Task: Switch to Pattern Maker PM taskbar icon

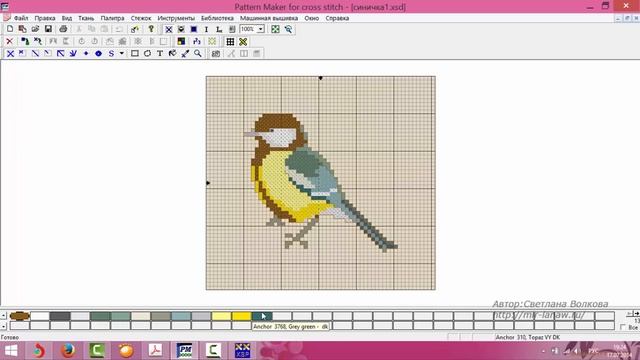Action: pos(184,351)
